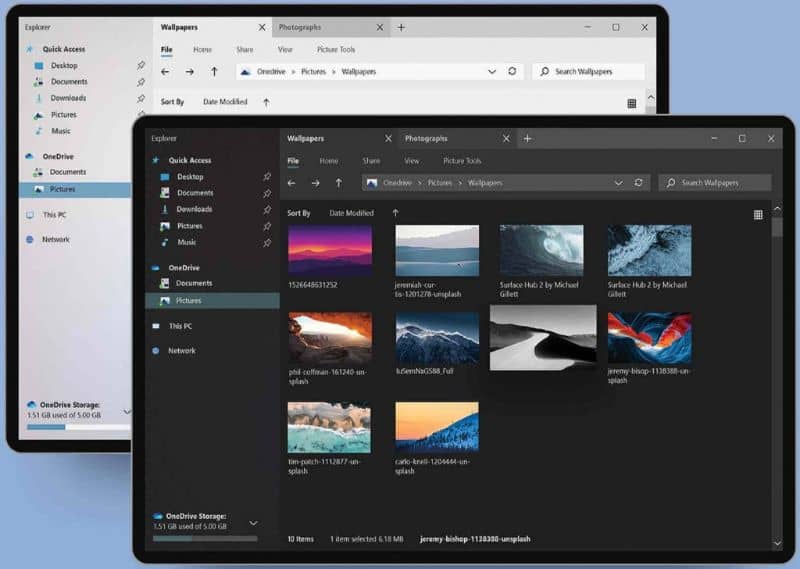Close the Wallpapers tab in dark window
The height and width of the screenshot is (569, 800).
pos(388,138)
